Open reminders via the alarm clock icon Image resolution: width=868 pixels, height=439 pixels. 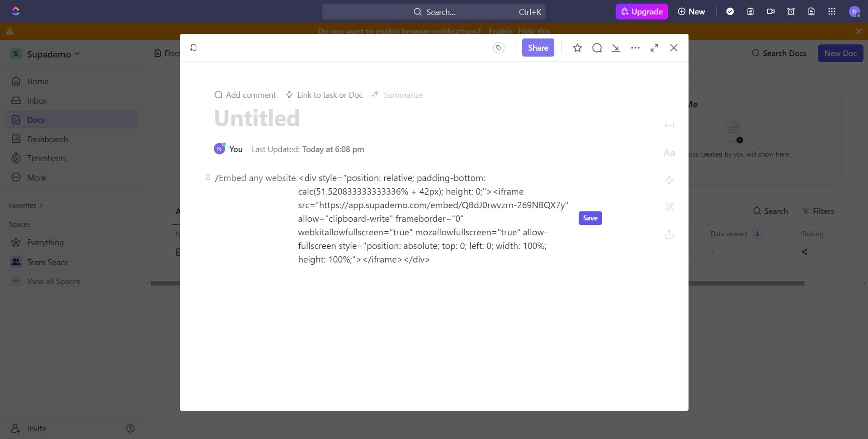pos(791,11)
